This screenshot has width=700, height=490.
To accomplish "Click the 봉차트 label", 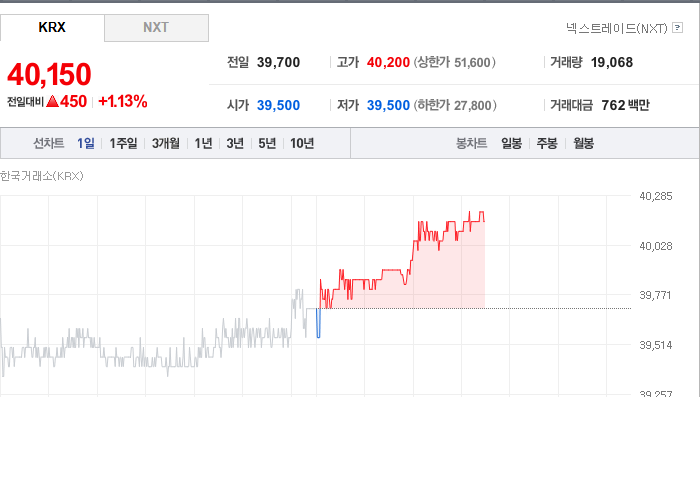I will [x=471, y=143].
